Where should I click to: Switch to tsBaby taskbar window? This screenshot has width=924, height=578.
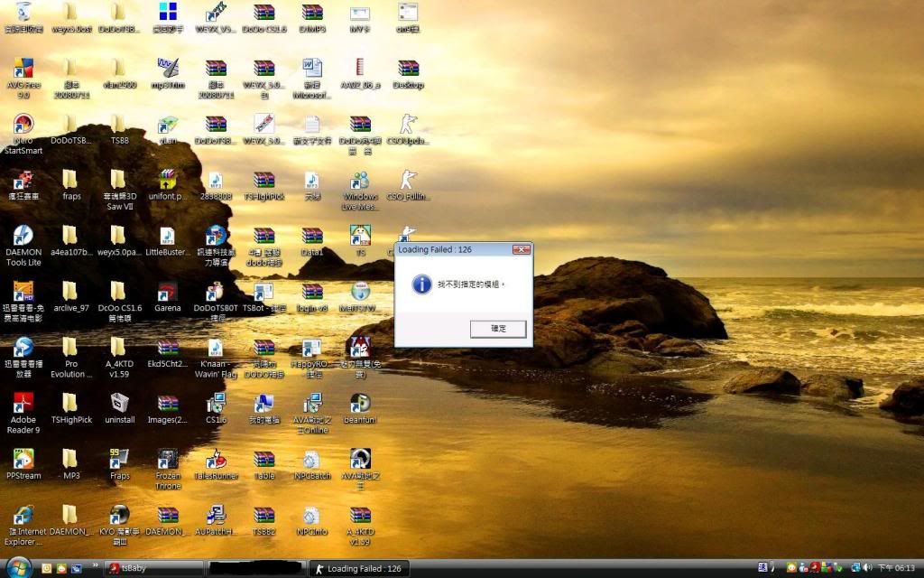[x=153, y=568]
